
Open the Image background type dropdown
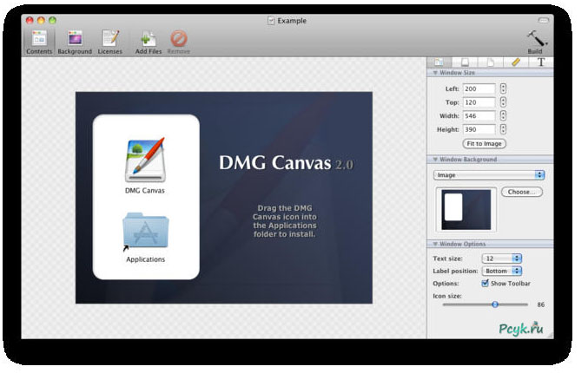point(490,175)
